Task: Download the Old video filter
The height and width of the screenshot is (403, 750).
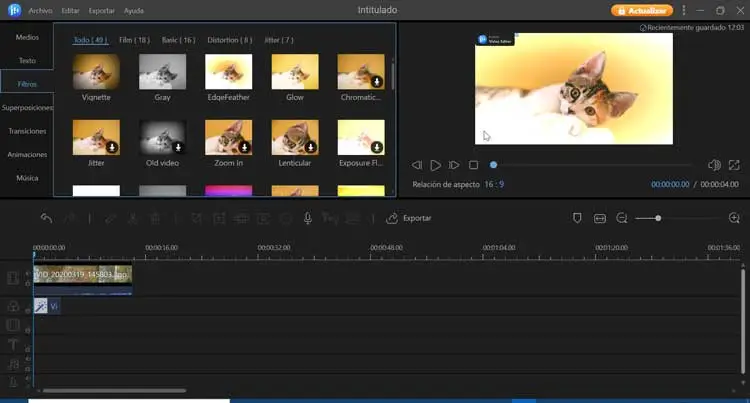Action: pyautogui.click(x=178, y=147)
